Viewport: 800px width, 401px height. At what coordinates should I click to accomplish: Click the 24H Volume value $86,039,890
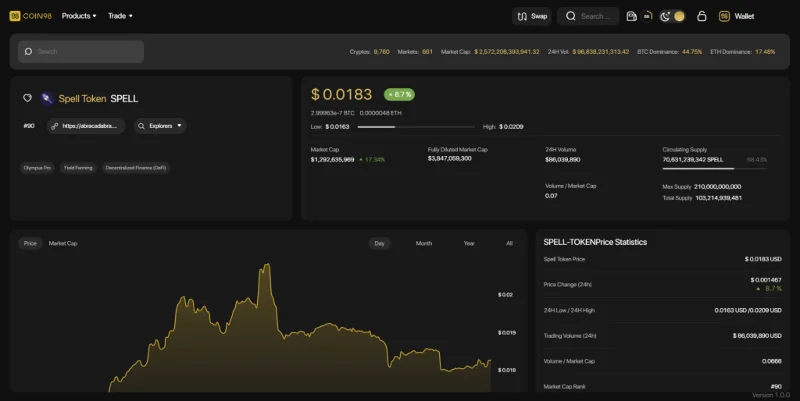tap(563, 160)
